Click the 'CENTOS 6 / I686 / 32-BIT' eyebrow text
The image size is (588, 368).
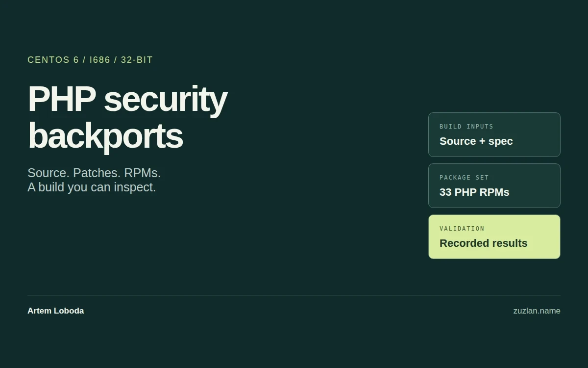[90, 60]
